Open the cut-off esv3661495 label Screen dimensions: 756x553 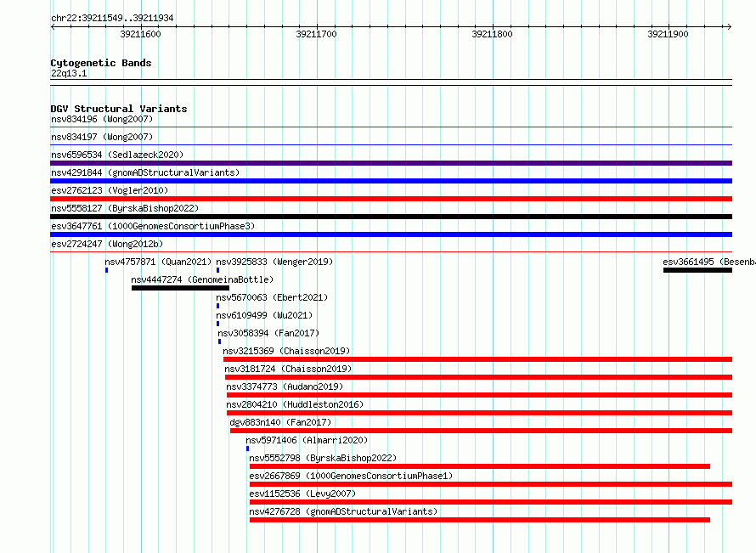click(709, 262)
